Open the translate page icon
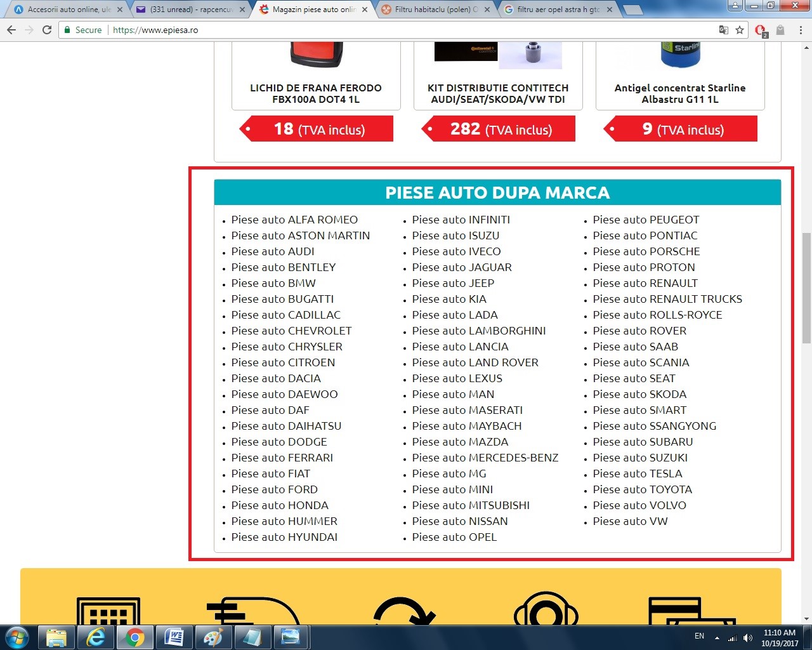Viewport: 812px width, 650px height. [x=723, y=30]
